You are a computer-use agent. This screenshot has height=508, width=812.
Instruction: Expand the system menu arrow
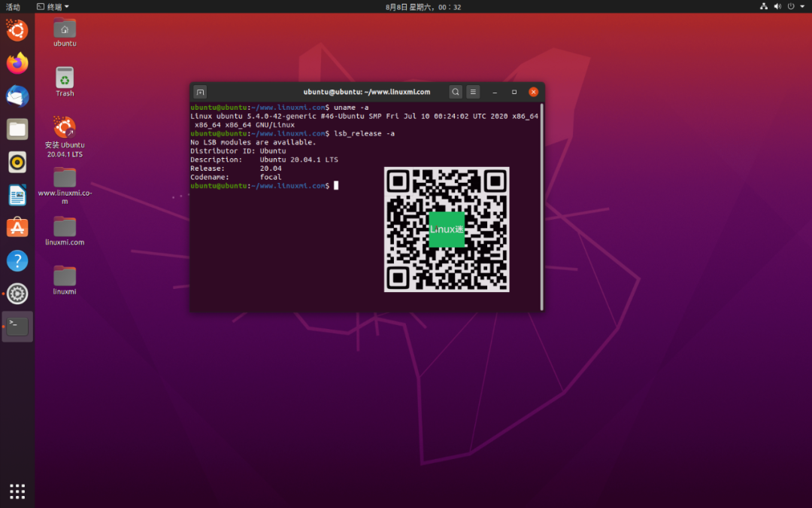(802, 6)
